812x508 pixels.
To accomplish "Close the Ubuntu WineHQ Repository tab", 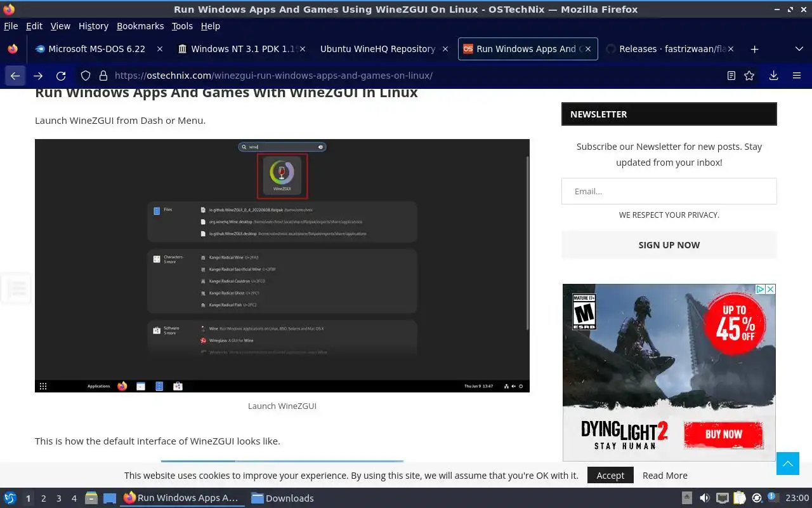I will click(445, 49).
